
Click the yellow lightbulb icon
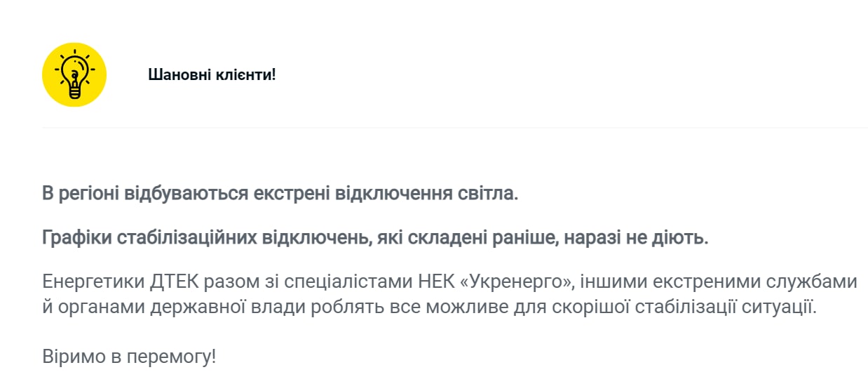(x=74, y=74)
